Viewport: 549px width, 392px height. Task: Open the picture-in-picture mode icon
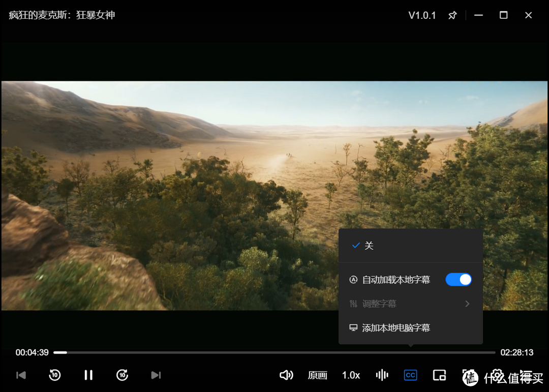point(439,375)
